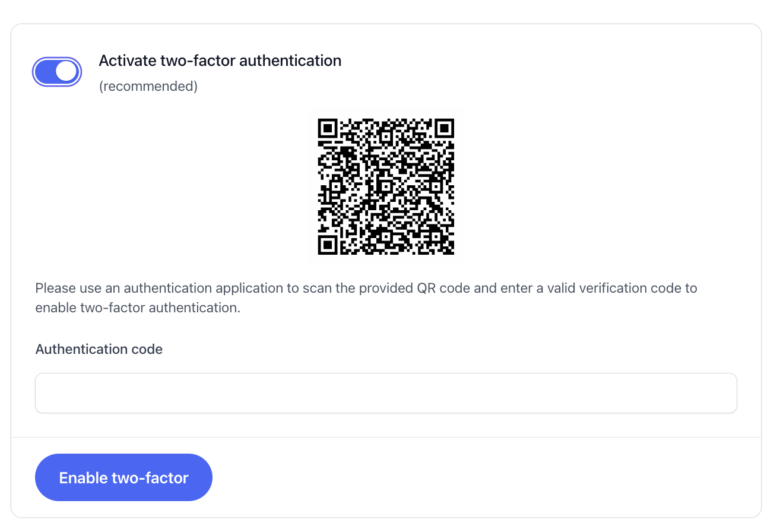This screenshot has width=780, height=532.
Task: Click the QR code's bottom-left finder square
Action: coord(328,245)
